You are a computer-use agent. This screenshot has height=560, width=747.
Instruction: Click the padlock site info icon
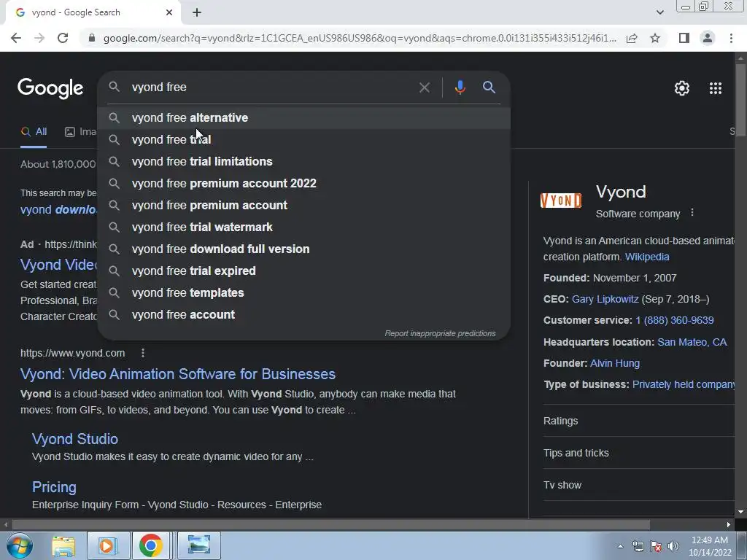[x=92, y=38]
